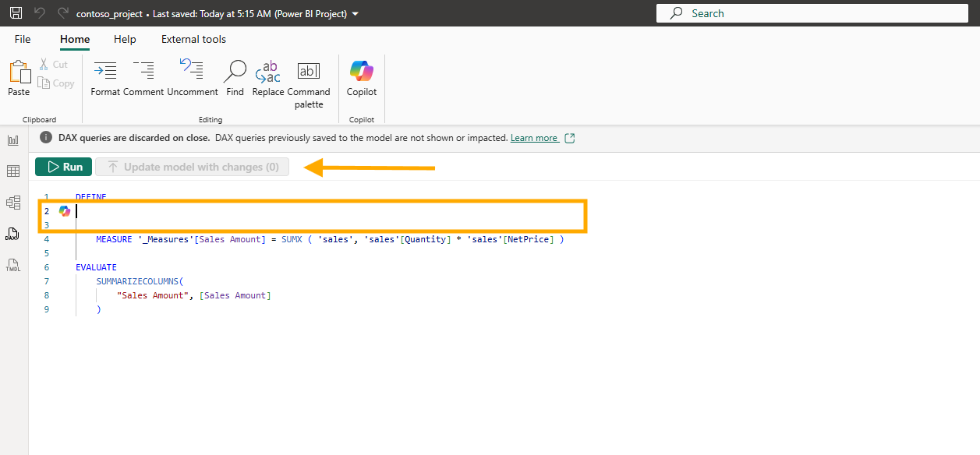
Task: Open TMDL view in sidebar
Action: pos(13,266)
